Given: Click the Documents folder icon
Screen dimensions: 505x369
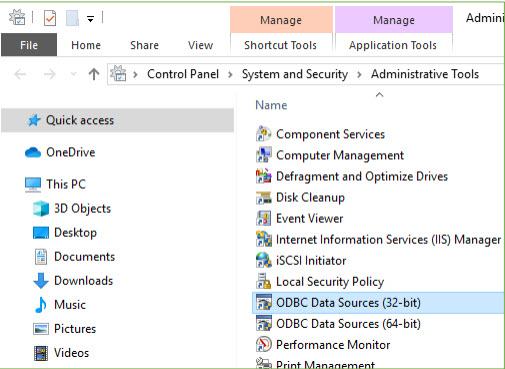Looking at the screenshot, I should [x=41, y=257].
